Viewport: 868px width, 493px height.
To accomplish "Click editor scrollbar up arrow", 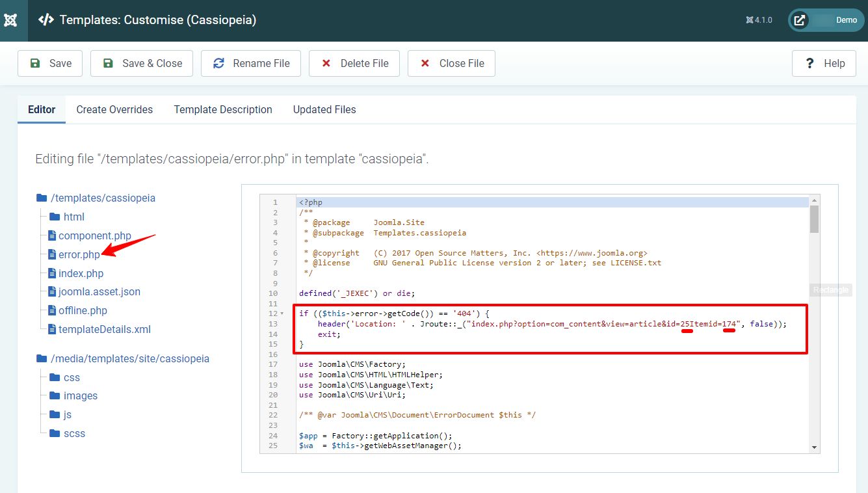I will (814, 202).
